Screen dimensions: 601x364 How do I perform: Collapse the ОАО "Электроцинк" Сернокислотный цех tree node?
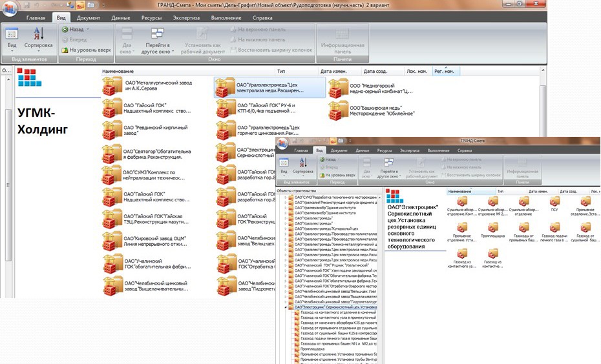point(285,307)
